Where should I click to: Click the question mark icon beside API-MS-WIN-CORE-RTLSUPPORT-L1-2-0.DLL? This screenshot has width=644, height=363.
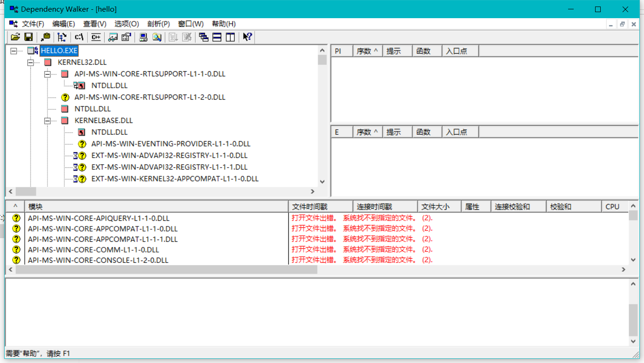coord(65,97)
